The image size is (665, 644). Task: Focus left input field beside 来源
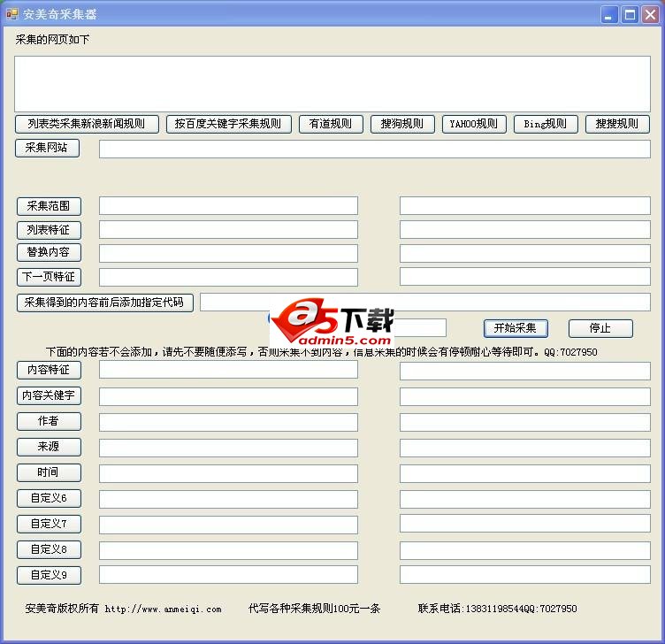coord(228,448)
